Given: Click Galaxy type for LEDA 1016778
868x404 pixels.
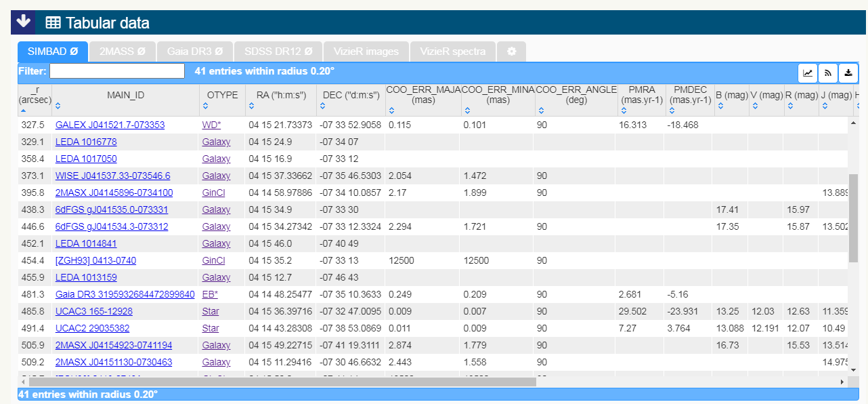Looking at the screenshot, I should tap(216, 142).
